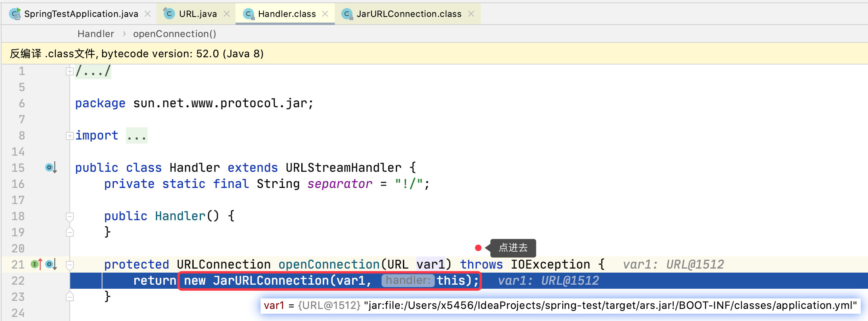Click inline debug value var1 on line 21

click(674, 265)
